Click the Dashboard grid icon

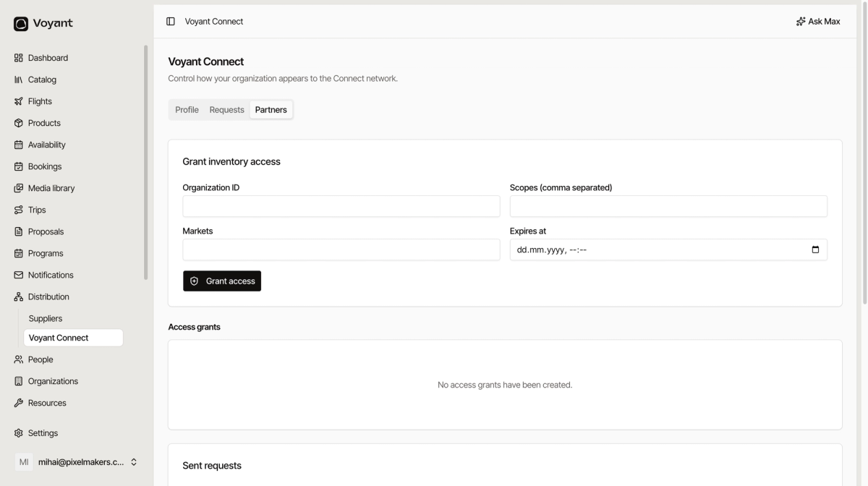19,58
